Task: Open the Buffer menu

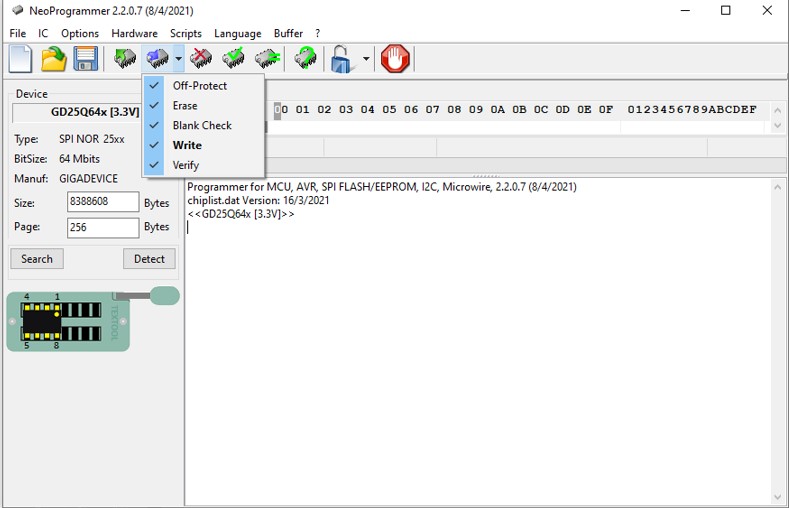Action: coord(288,34)
